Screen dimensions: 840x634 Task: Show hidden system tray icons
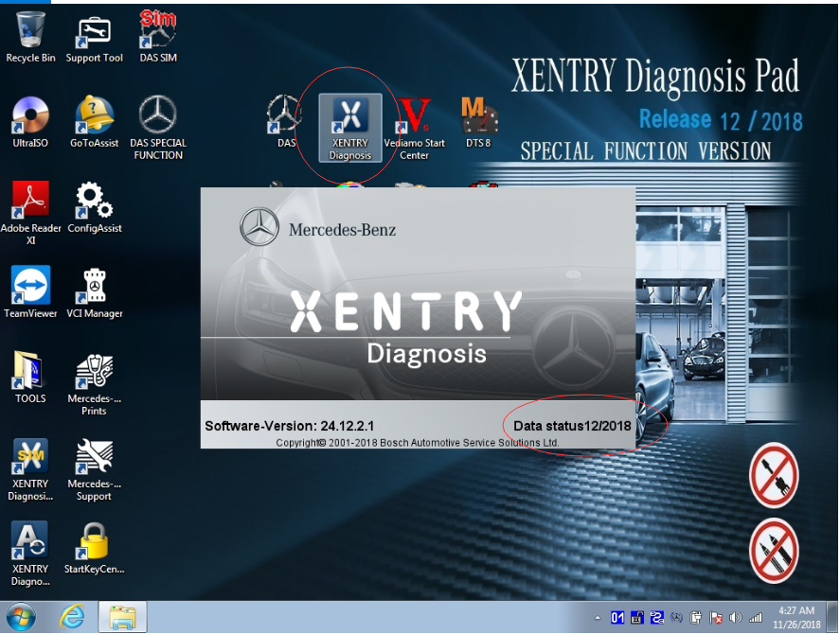click(x=598, y=618)
